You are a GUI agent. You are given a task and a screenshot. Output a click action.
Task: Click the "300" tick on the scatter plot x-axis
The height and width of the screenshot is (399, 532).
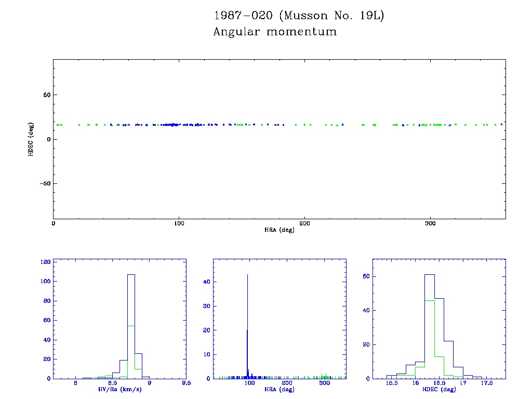[x=430, y=223]
